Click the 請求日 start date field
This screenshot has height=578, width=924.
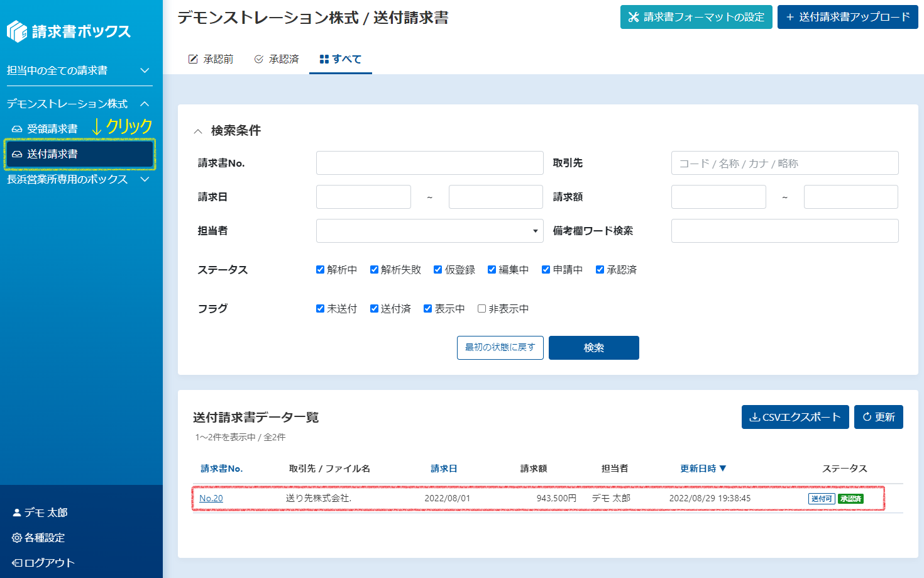pos(363,197)
